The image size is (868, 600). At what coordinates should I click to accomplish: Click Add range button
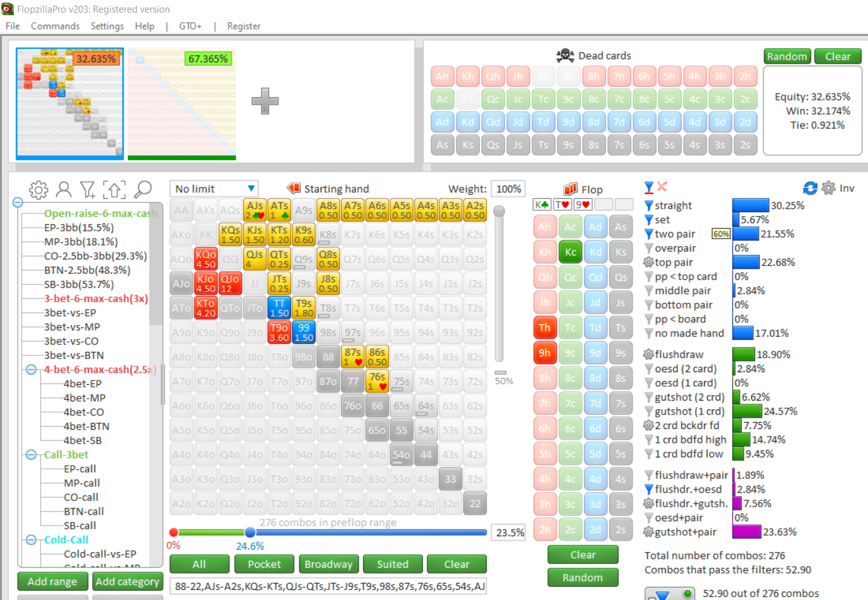(52, 582)
